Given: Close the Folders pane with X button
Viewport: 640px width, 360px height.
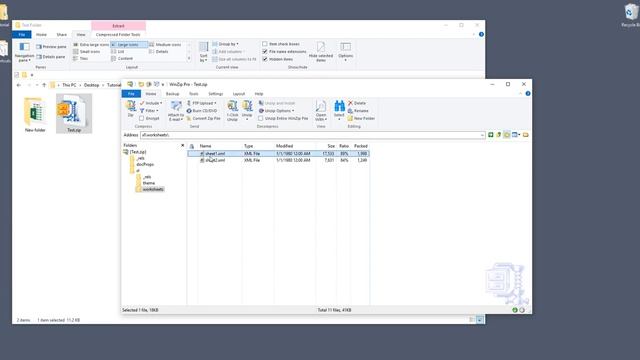Looking at the screenshot, I should 182,145.
